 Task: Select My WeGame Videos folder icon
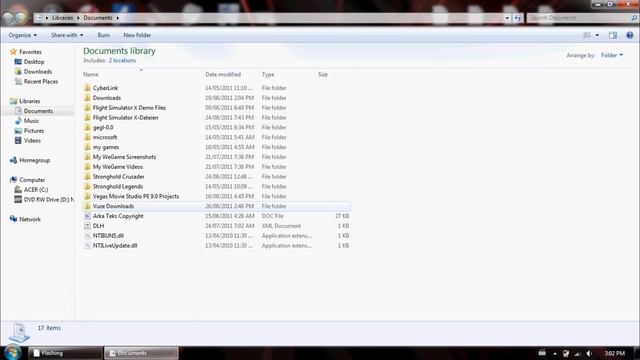pos(87,167)
